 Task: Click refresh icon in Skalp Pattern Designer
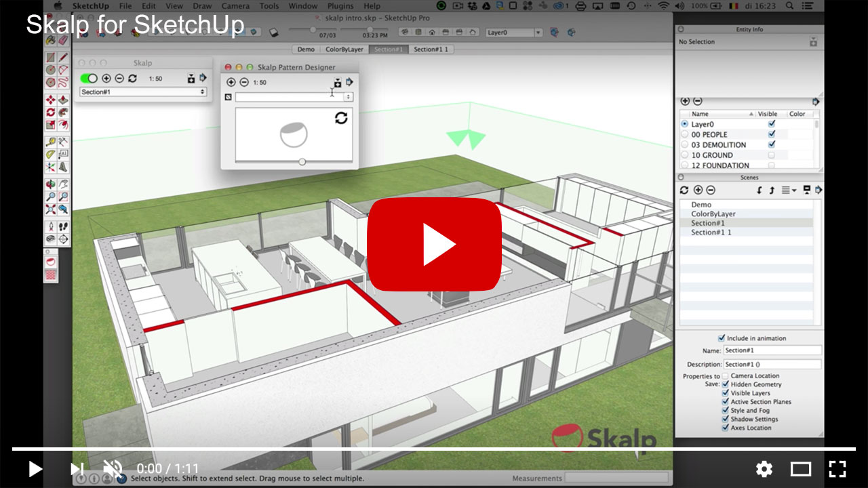[x=341, y=118]
